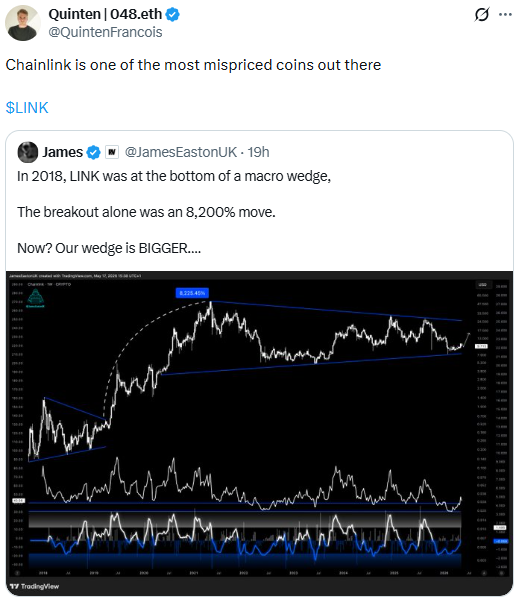Open the $LINK cashtag
This screenshot has width=524, height=599.
click(27, 108)
